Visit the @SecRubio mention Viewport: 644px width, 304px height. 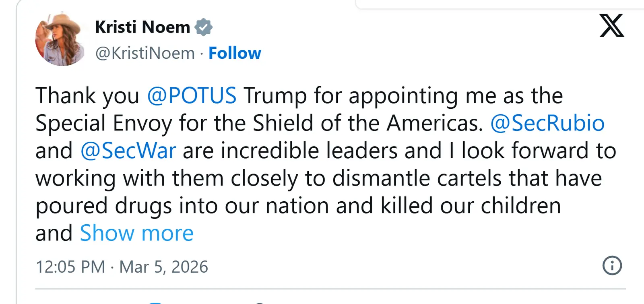547,123
